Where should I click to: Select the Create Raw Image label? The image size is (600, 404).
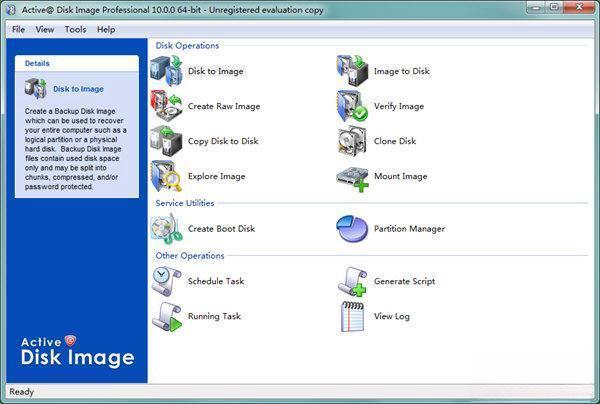(x=224, y=106)
